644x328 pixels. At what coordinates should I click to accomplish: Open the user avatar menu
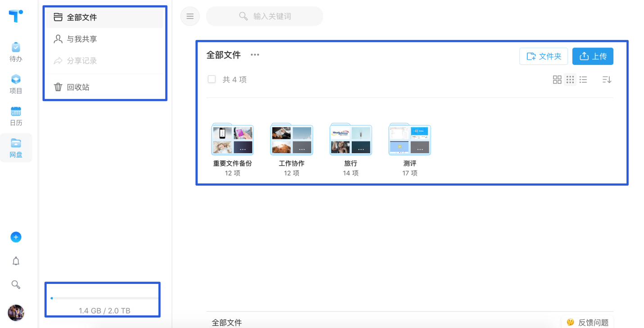coord(16,312)
